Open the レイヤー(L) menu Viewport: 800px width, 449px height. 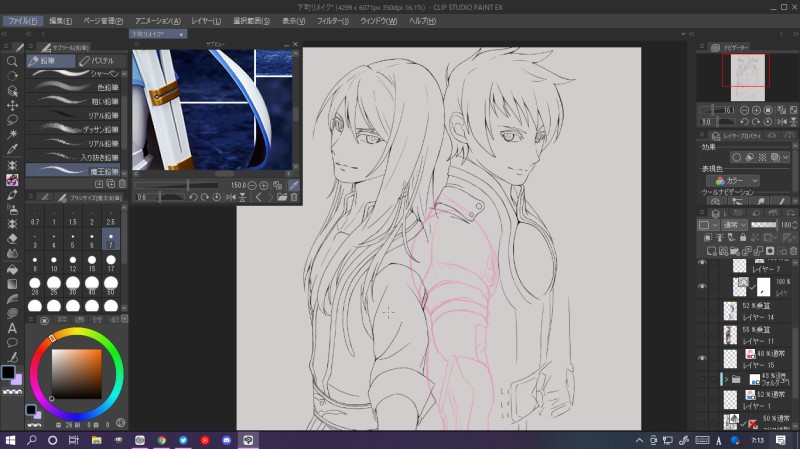tap(205, 20)
